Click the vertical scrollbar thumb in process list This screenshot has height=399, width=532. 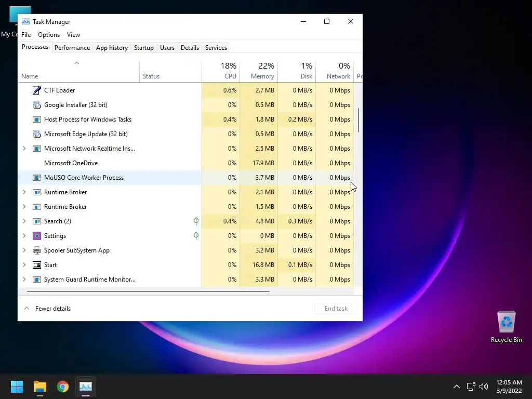[358, 121]
